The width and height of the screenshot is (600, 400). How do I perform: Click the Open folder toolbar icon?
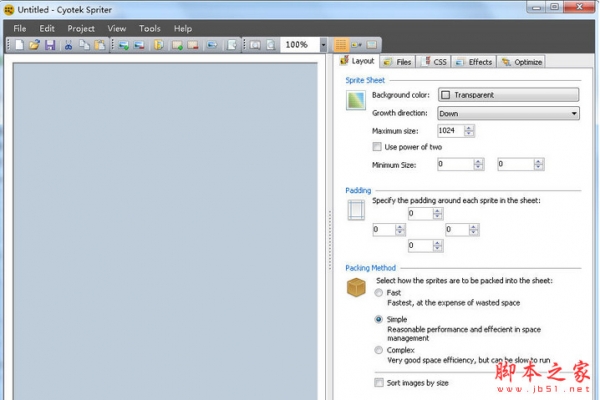click(34, 45)
